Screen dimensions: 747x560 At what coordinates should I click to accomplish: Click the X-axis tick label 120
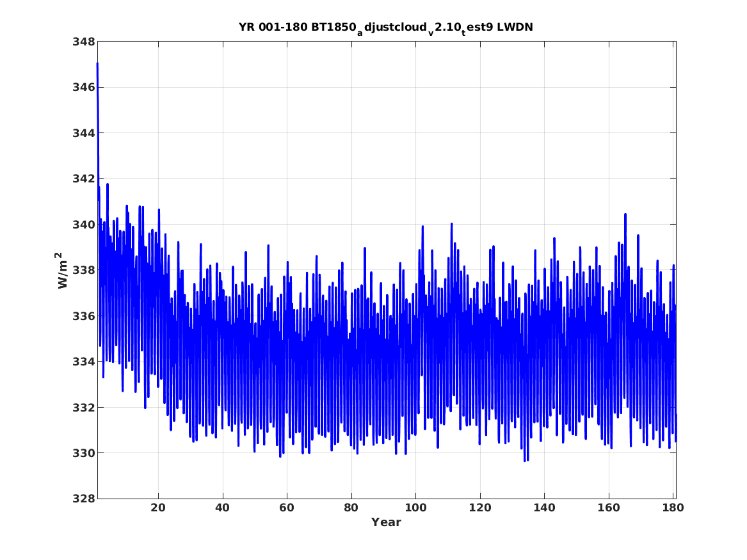click(x=479, y=508)
